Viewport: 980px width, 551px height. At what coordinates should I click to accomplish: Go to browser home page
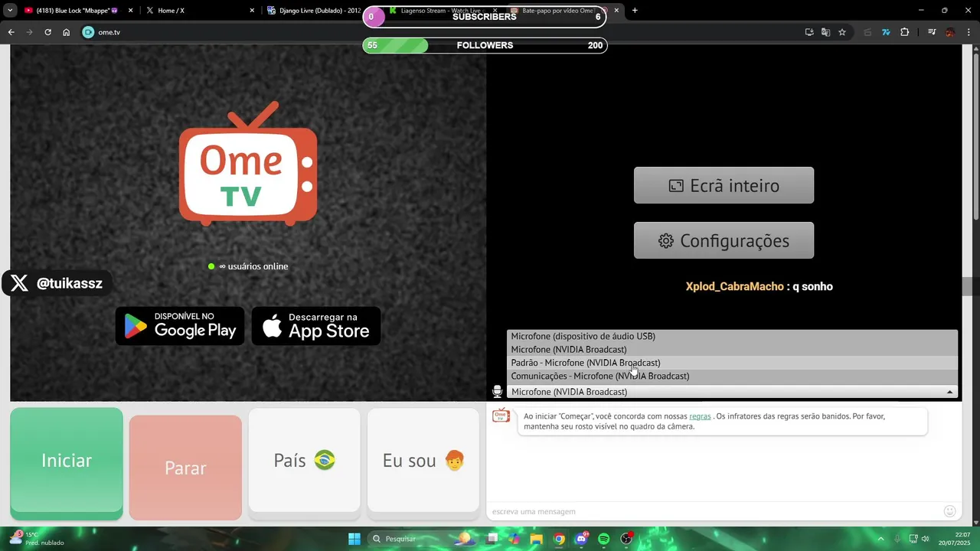click(x=67, y=32)
